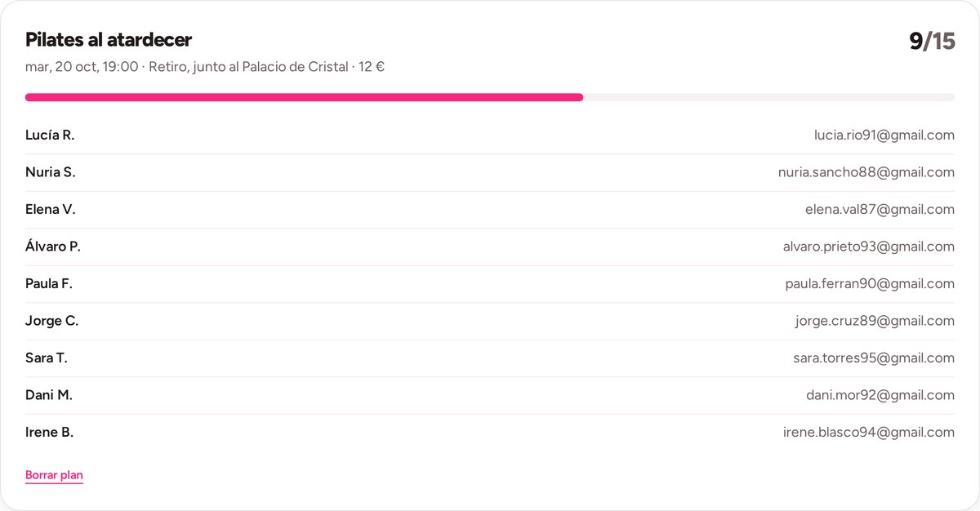The height and width of the screenshot is (511, 980).
Task: Click the 9/15 attendee count
Action: 932,42
